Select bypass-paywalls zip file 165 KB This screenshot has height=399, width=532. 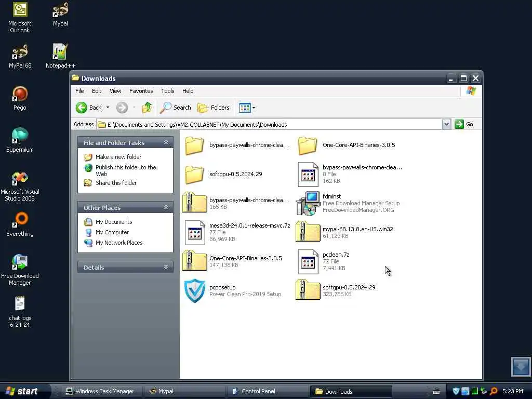236,203
